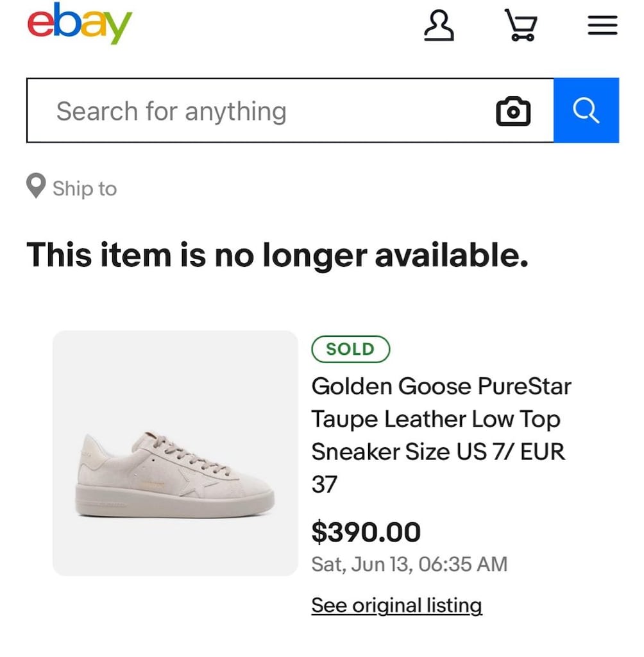Image resolution: width=644 pixels, height=657 pixels.
Task: Click the $390.00 price
Action: (366, 532)
